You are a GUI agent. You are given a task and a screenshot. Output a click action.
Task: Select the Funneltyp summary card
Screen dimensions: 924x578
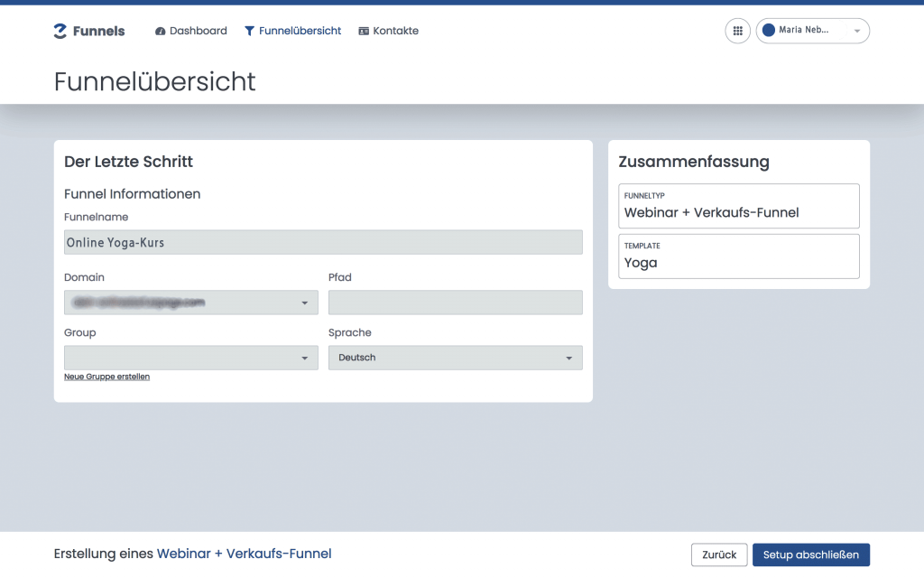click(x=738, y=207)
